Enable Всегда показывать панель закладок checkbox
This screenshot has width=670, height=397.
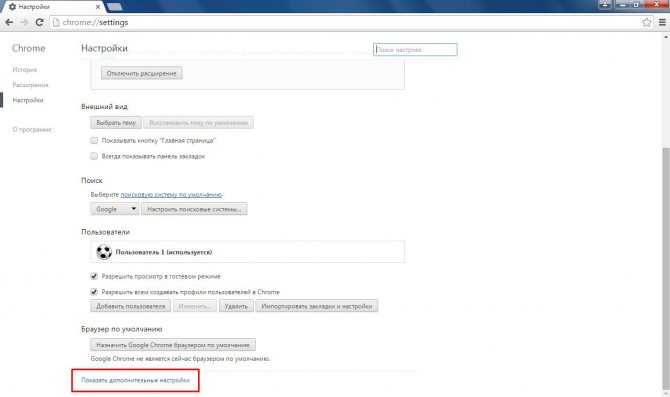coord(94,156)
